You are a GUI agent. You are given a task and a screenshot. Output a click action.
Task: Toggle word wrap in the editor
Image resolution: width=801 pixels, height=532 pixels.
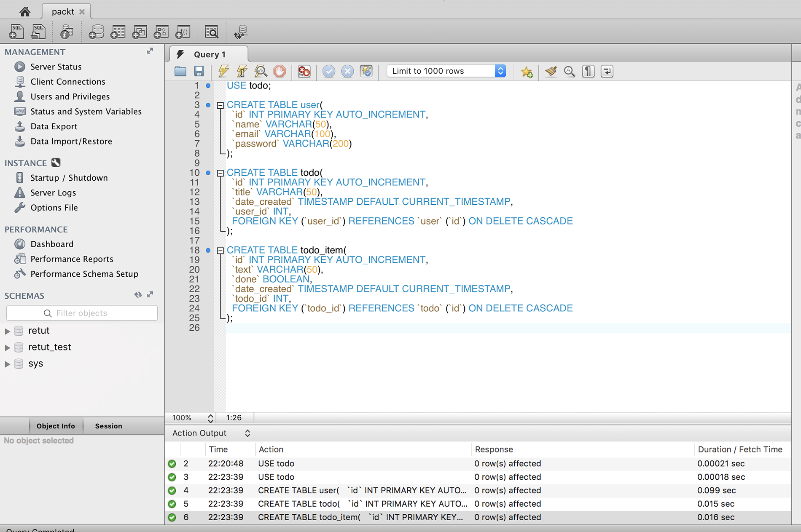tap(607, 71)
